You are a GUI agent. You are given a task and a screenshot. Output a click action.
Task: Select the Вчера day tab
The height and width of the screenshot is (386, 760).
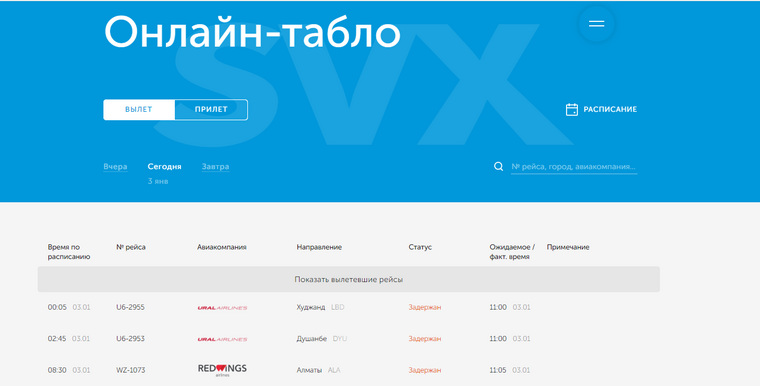115,167
